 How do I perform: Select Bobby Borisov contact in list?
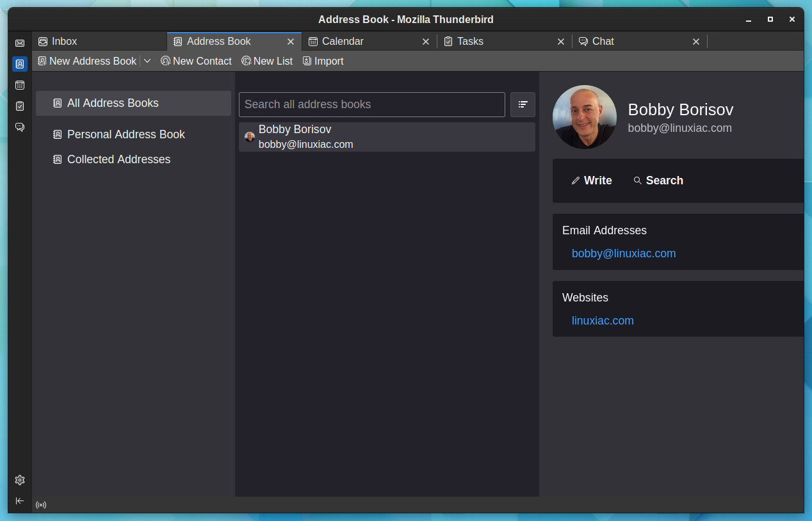pyautogui.click(x=387, y=137)
